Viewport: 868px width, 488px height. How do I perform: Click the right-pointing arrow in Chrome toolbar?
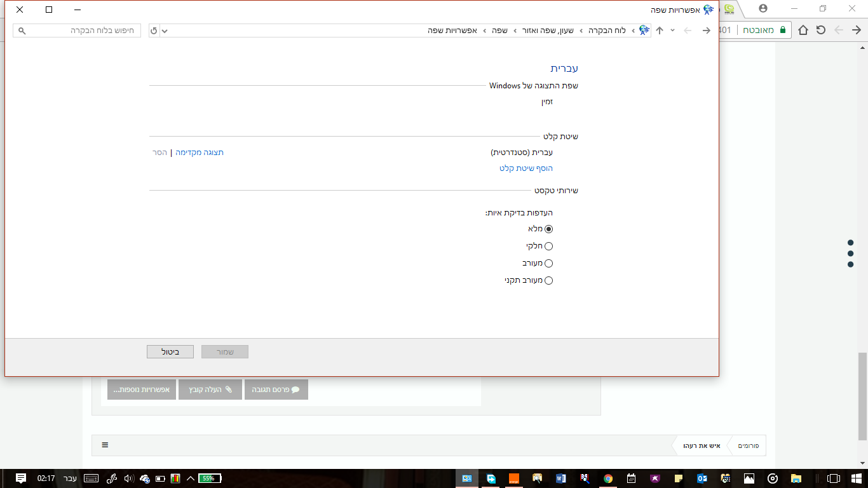tap(856, 30)
